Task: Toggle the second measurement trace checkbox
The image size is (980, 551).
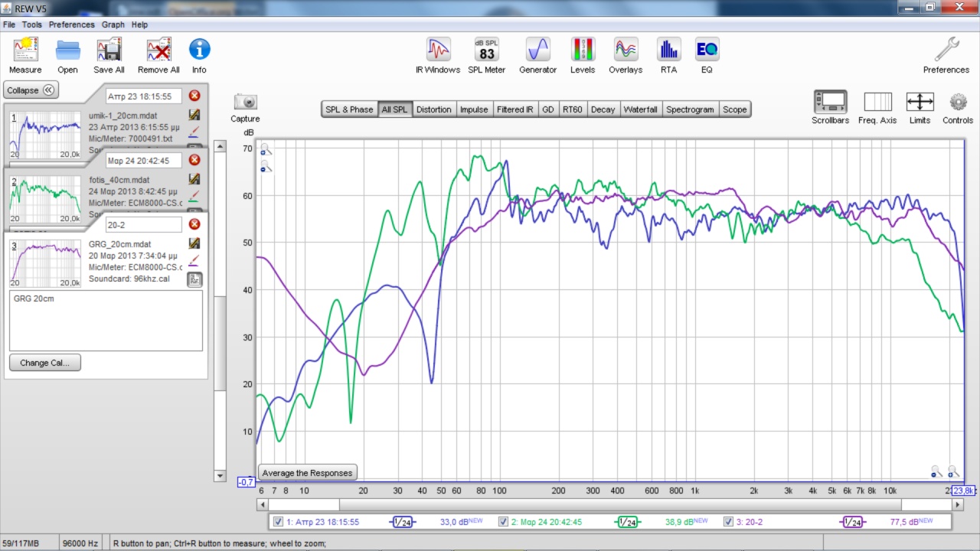Action: pyautogui.click(x=503, y=522)
